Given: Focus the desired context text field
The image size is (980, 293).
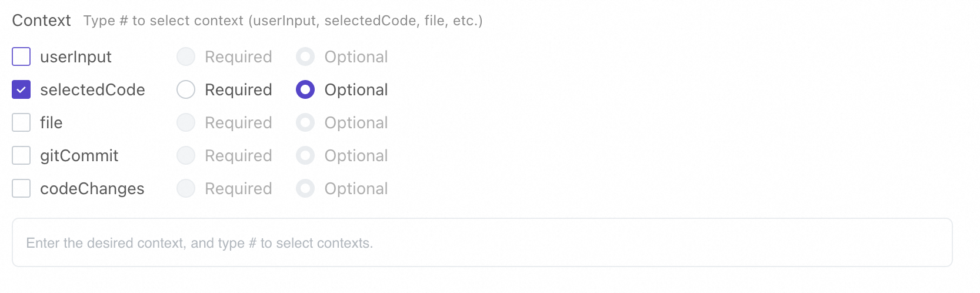Looking at the screenshot, I should (482, 242).
